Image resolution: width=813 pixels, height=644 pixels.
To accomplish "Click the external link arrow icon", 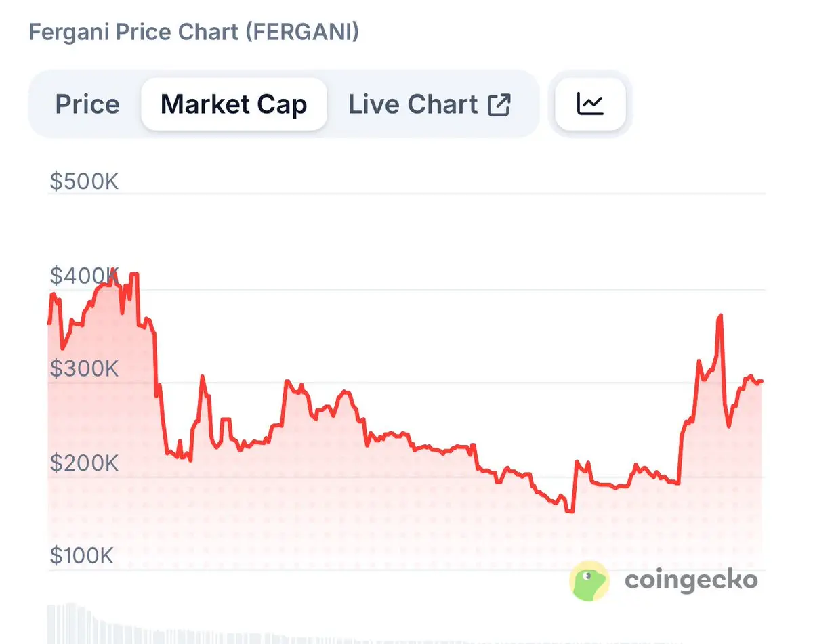I will (499, 105).
